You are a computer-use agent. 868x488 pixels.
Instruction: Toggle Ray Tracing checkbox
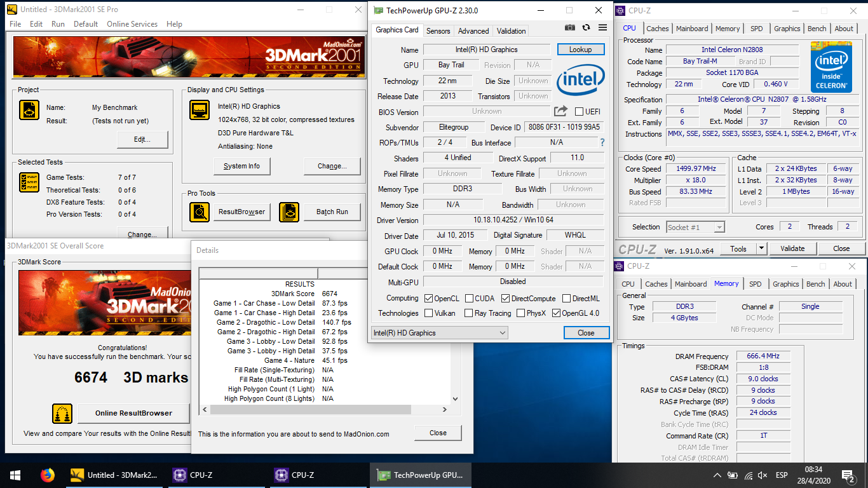[469, 313]
